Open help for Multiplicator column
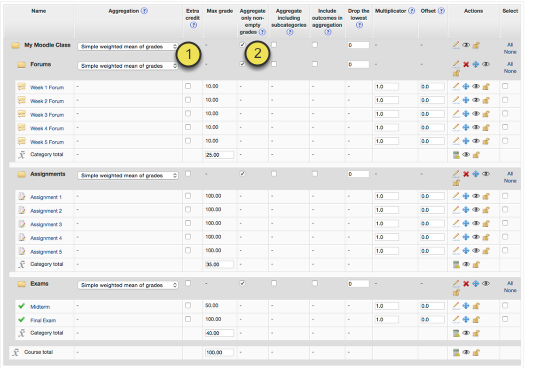Viewport: 540px width, 368px height. click(412, 11)
